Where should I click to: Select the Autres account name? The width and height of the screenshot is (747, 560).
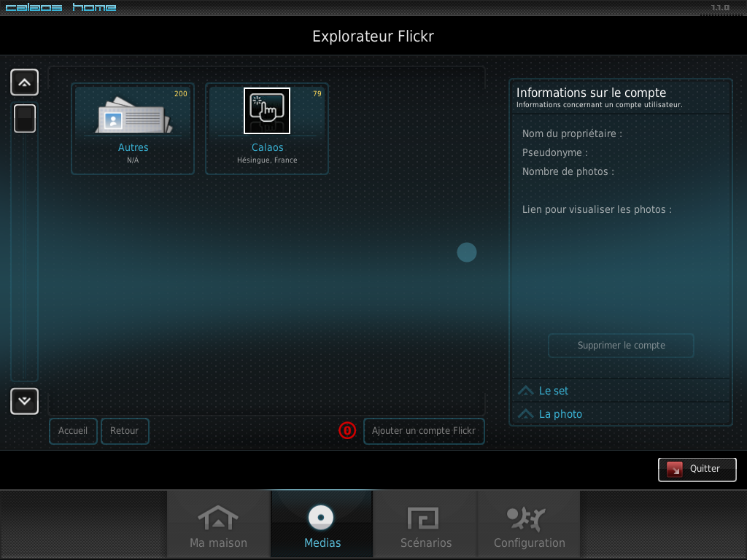(x=133, y=147)
